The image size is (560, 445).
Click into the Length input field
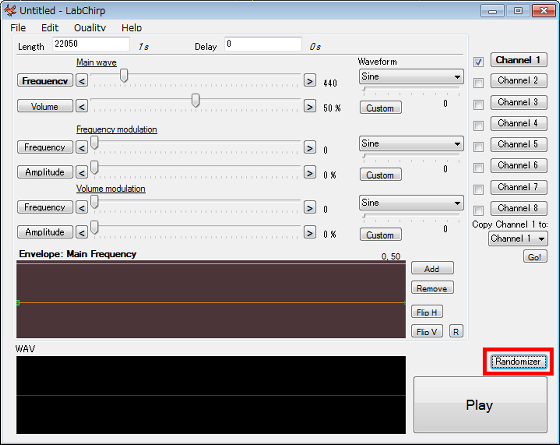(91, 44)
